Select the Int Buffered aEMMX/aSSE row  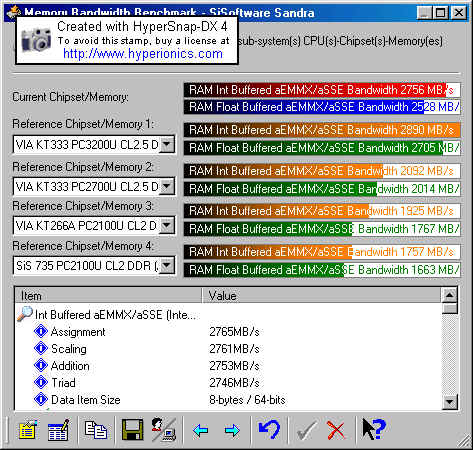coord(115,315)
